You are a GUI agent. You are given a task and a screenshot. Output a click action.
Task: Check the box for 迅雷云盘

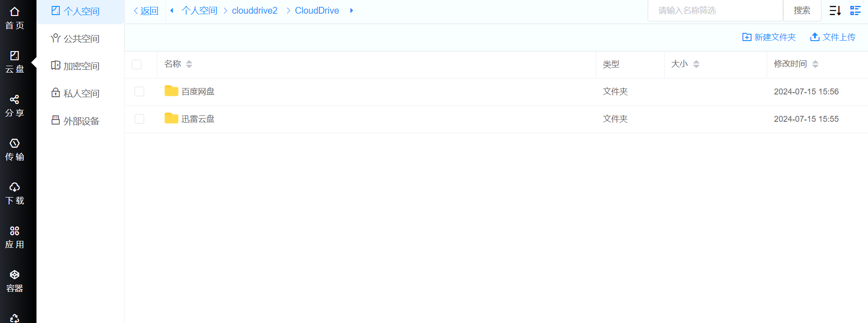pyautogui.click(x=139, y=119)
